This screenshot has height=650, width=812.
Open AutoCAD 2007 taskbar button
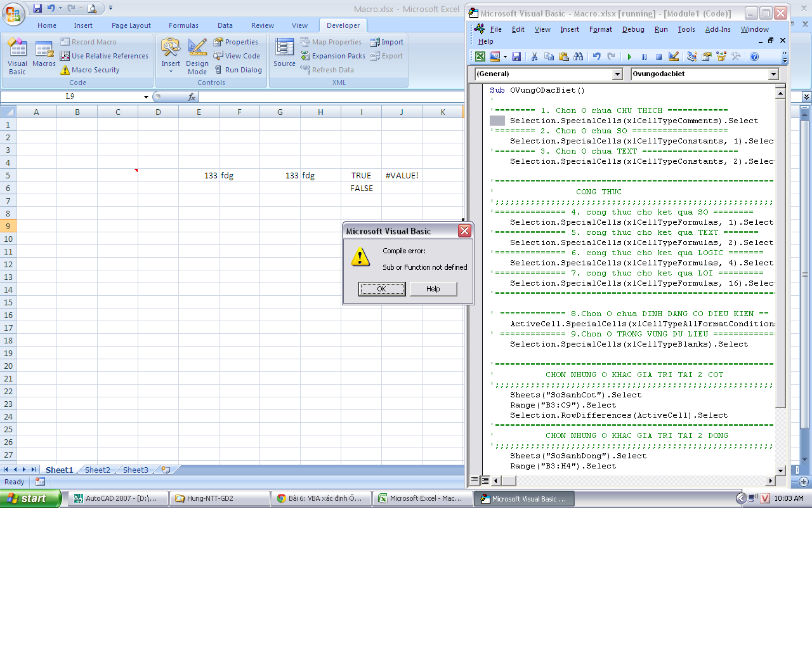118,498
